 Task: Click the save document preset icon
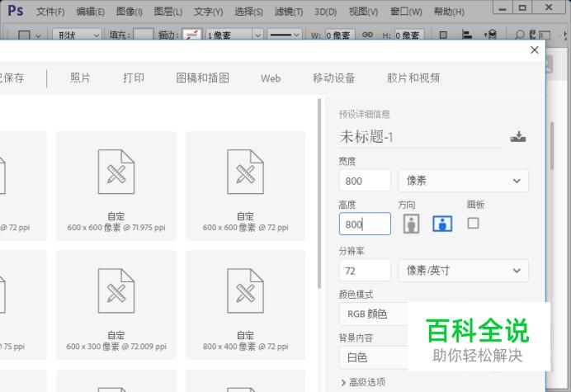[518, 137]
